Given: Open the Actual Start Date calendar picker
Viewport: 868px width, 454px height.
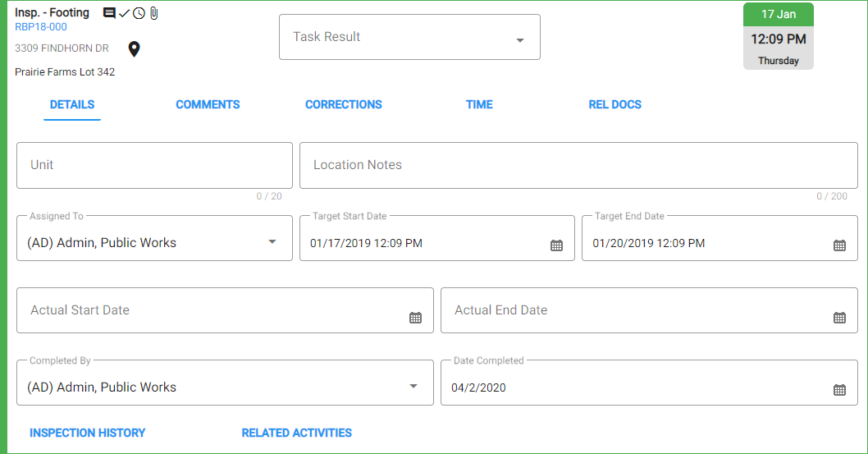Looking at the screenshot, I should [415, 318].
